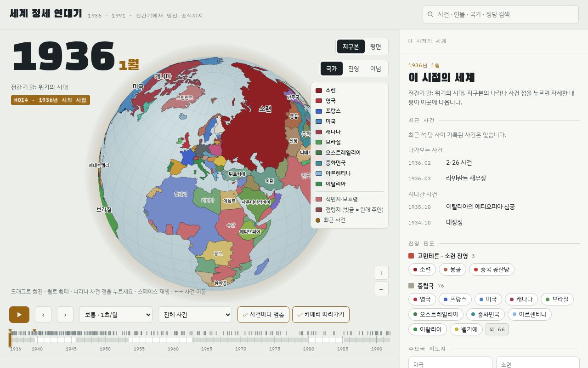Click 점령지 legend entry
The width and height of the screenshot is (588, 368).
tap(349, 209)
